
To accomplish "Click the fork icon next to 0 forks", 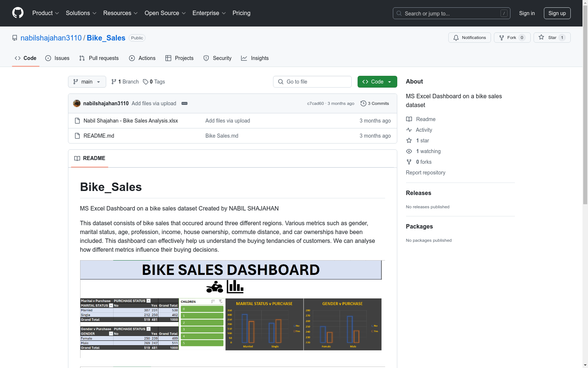I will pos(409,162).
